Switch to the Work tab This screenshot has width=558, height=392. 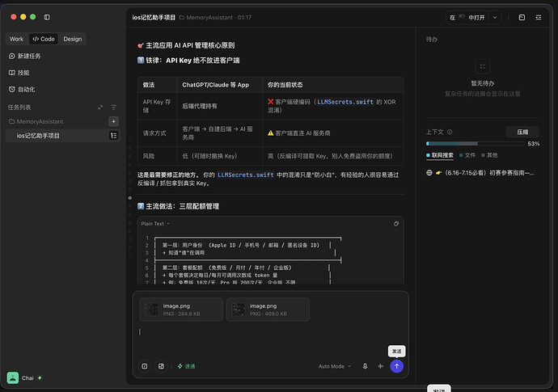(x=16, y=39)
